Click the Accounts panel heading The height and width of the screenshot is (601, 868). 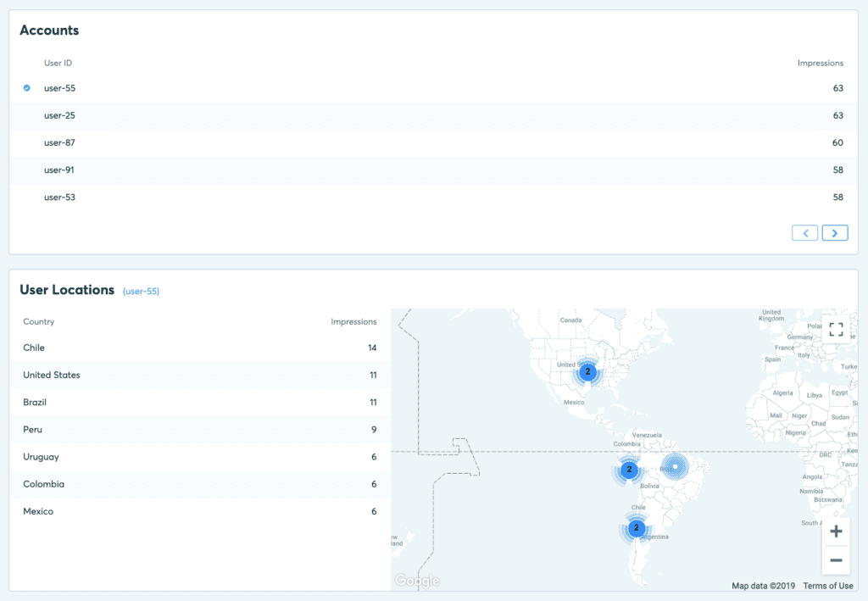49,31
